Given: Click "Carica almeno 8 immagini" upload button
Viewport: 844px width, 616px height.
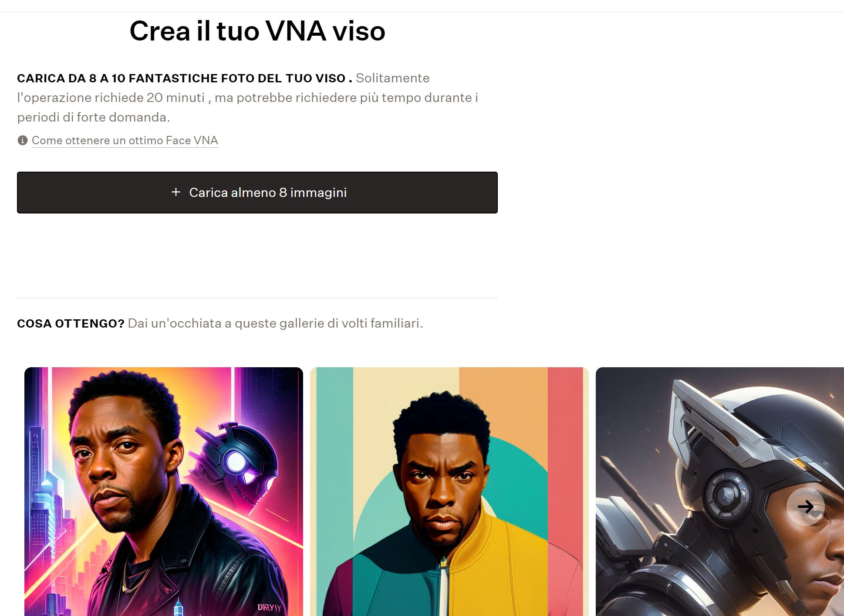Looking at the screenshot, I should point(257,193).
